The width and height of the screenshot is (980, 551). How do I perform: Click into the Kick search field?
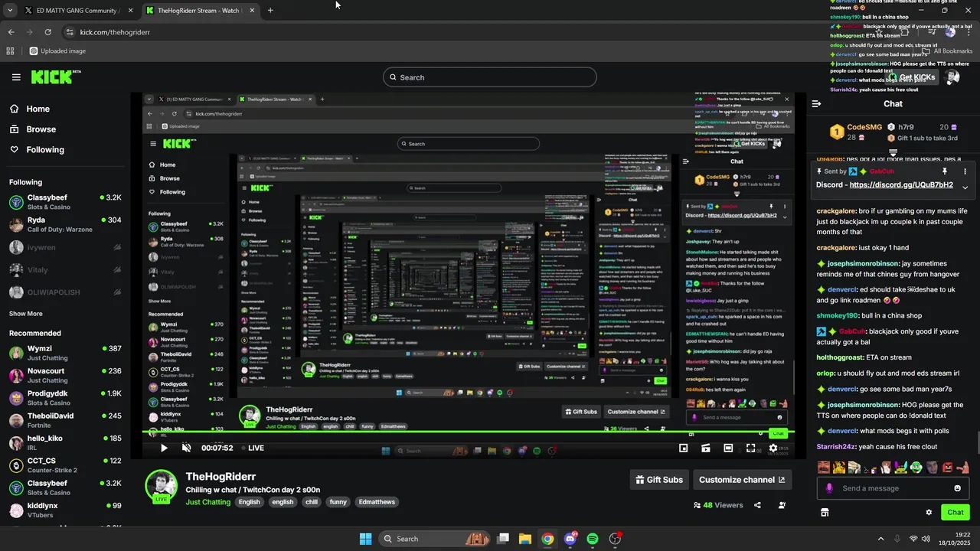pos(490,77)
